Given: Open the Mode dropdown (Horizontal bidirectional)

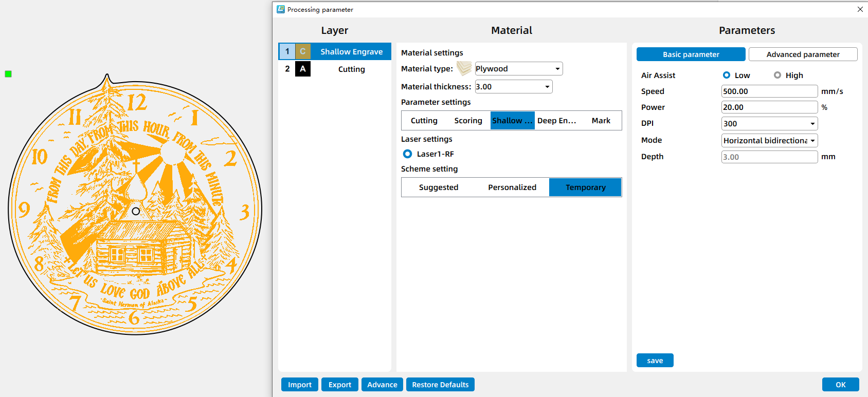Looking at the screenshot, I should point(769,141).
